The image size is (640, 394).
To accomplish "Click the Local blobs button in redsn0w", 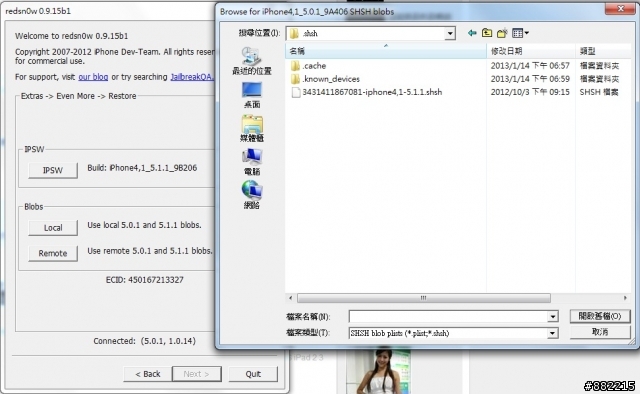I will [x=53, y=228].
